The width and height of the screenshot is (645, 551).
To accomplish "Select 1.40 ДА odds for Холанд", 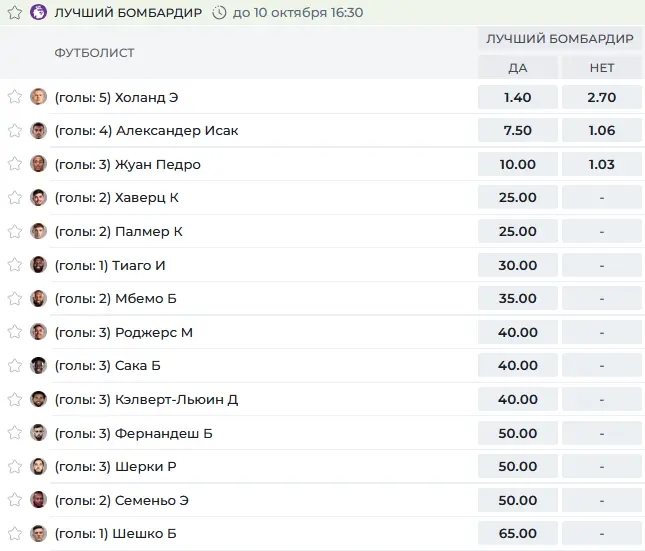I will (x=517, y=97).
